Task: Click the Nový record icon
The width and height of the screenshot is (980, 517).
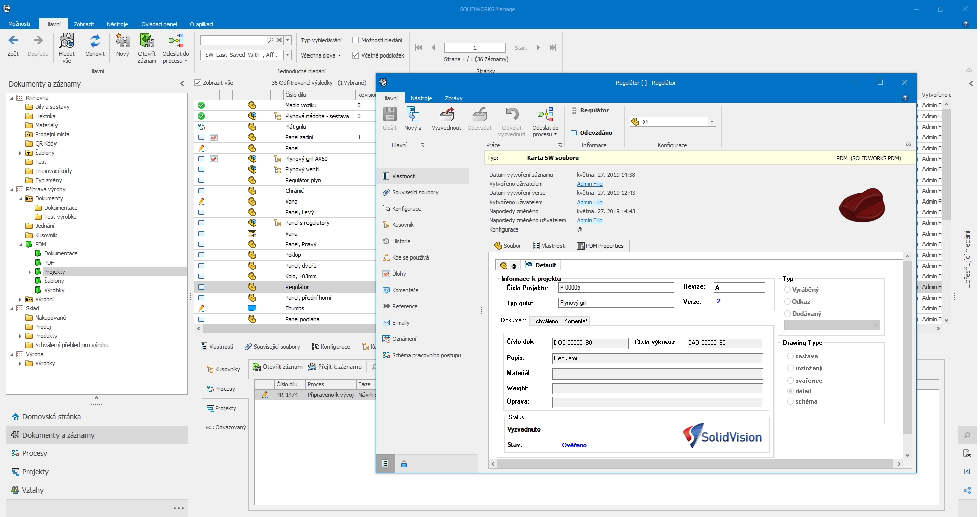Action: pos(123,41)
